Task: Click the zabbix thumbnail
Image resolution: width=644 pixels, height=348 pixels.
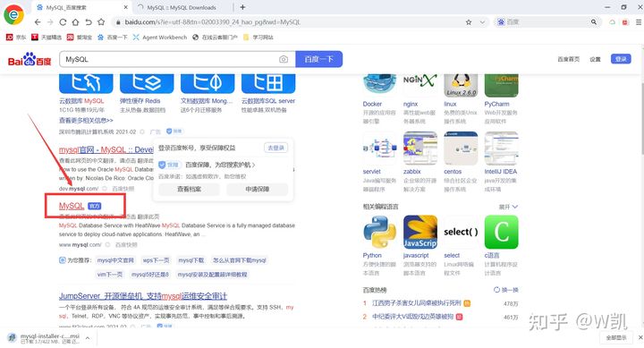Action: (419, 149)
